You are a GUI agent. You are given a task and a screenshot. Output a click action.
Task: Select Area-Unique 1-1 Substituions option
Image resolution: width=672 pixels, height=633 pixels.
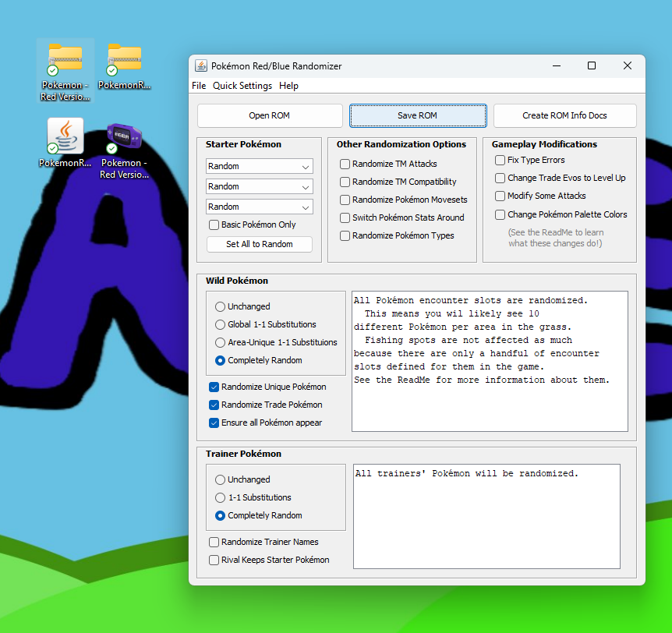pyautogui.click(x=220, y=342)
